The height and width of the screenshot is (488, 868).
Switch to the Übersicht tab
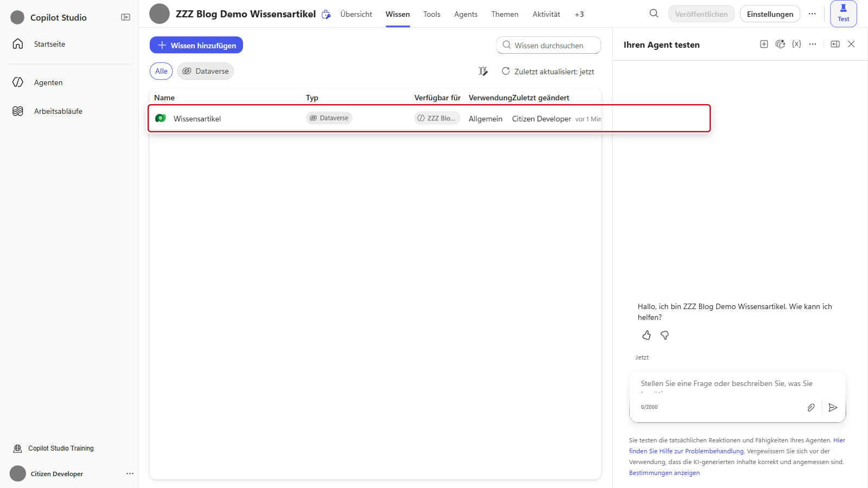tap(356, 14)
